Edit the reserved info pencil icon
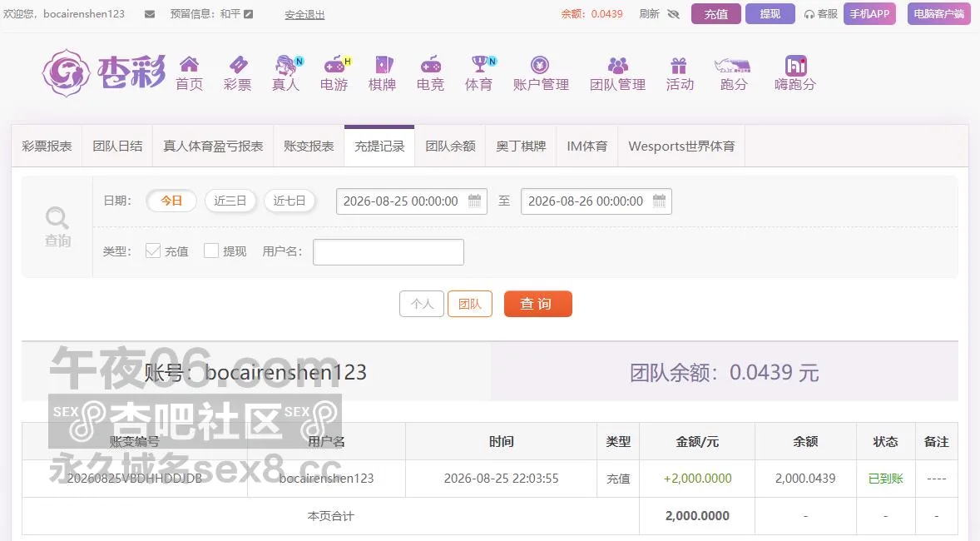 248,14
